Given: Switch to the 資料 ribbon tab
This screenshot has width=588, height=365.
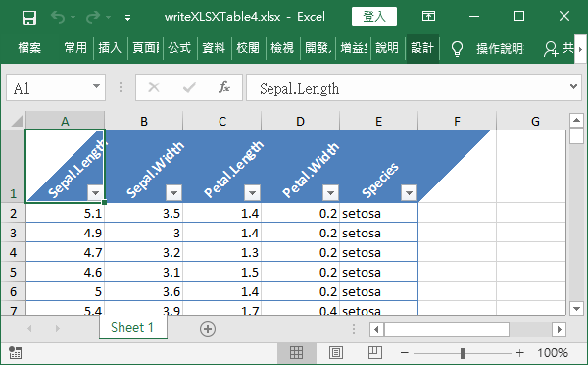Looking at the screenshot, I should [214, 48].
